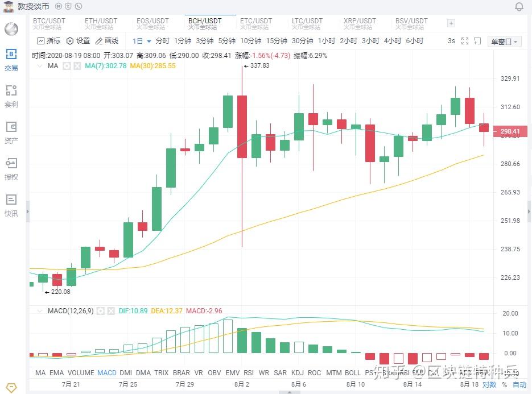Collapse MA indicator chevron
The height and width of the screenshot is (394, 532).
[40, 66]
